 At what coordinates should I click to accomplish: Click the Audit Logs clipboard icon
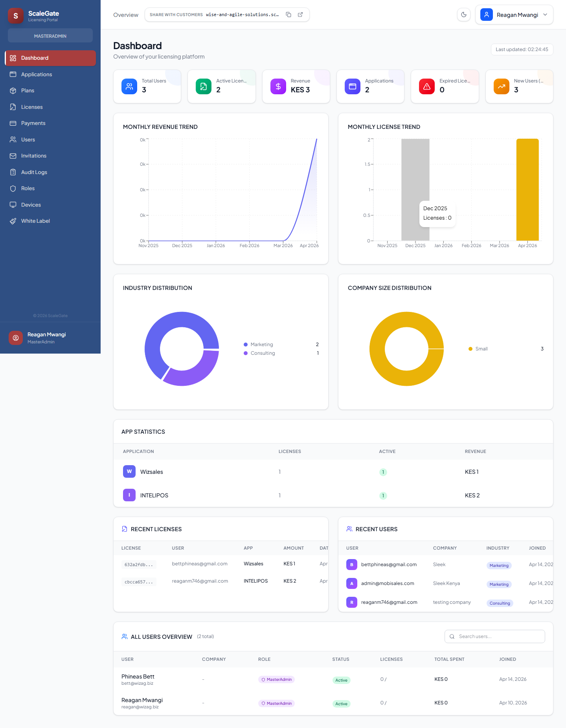pos(13,172)
